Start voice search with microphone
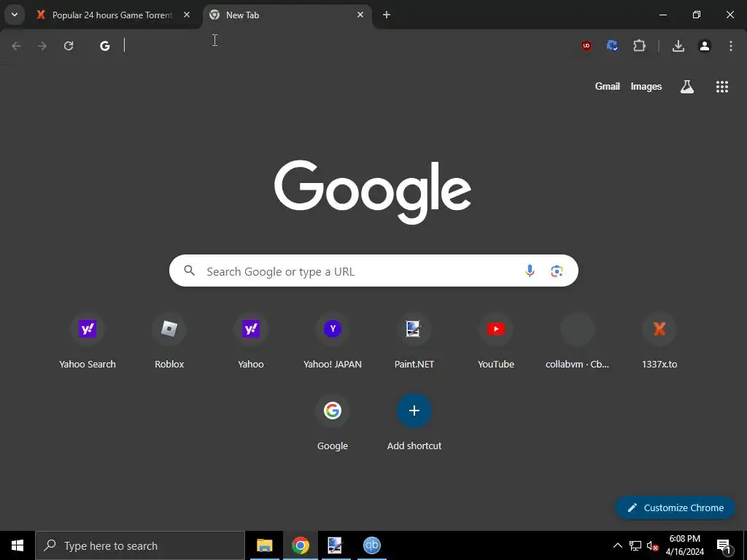 (530, 271)
